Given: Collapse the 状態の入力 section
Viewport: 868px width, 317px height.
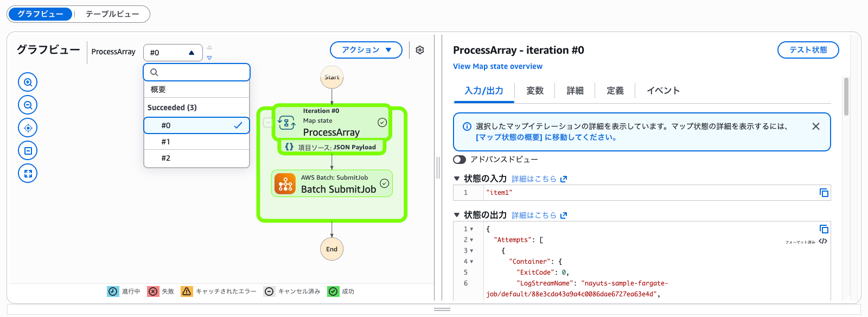Looking at the screenshot, I should click(x=456, y=178).
